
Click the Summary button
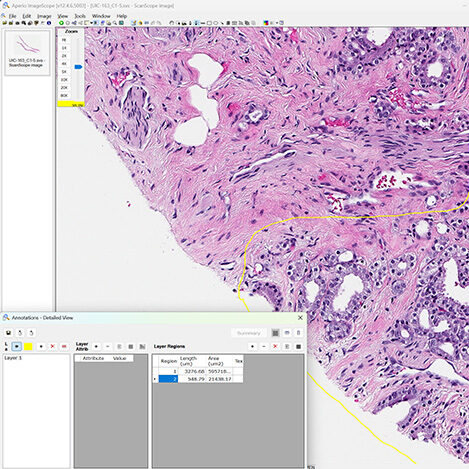click(249, 333)
